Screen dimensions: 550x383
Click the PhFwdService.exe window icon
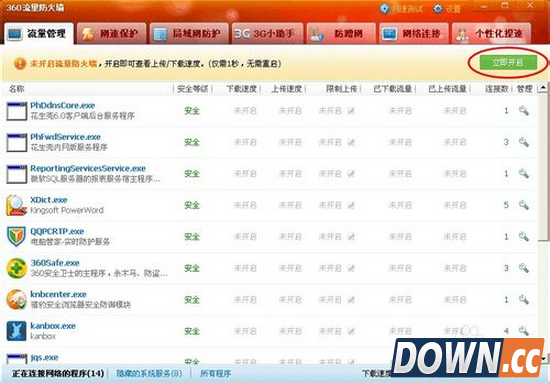pyautogui.click(x=16, y=142)
